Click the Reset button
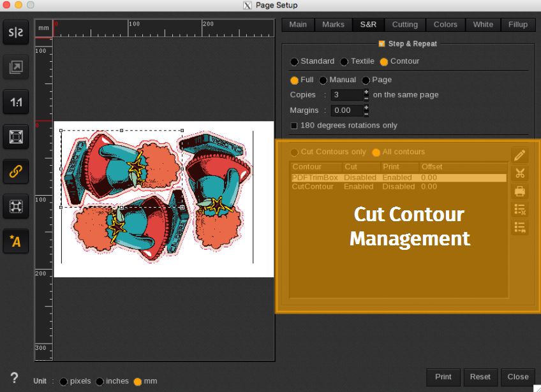 [x=480, y=377]
